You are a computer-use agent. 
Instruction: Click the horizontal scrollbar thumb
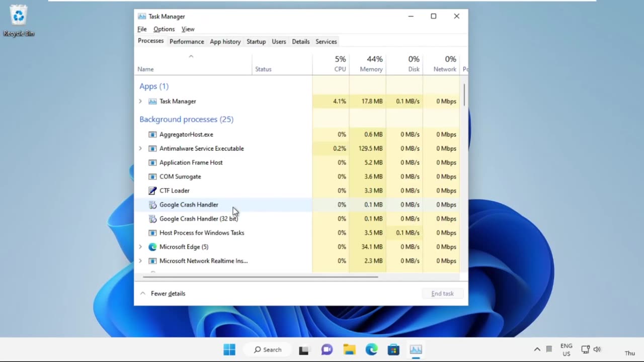pyautogui.click(x=261, y=277)
